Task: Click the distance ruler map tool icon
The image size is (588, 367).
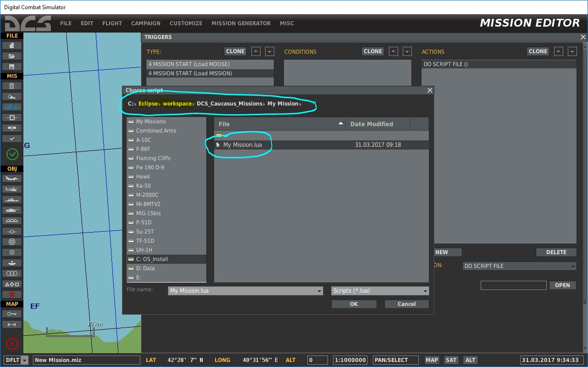Action: tap(12, 324)
